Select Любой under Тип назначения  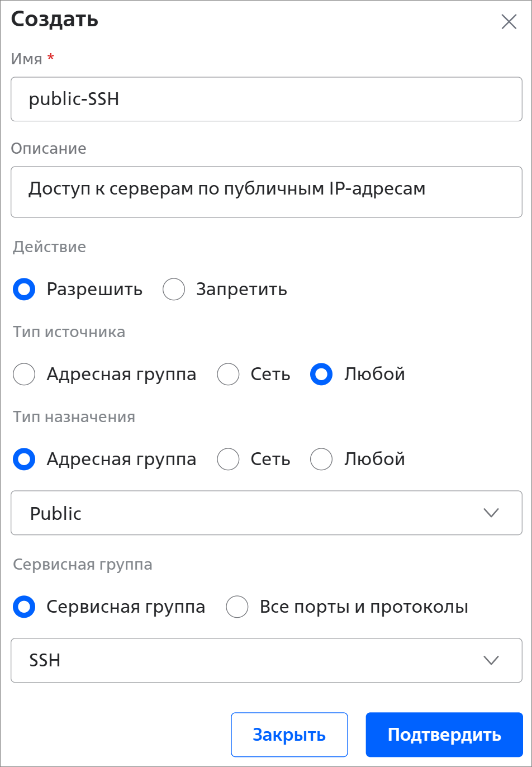pyautogui.click(x=321, y=459)
